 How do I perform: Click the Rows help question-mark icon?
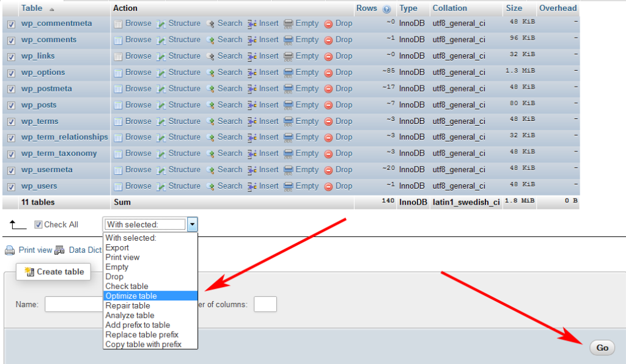[386, 9]
